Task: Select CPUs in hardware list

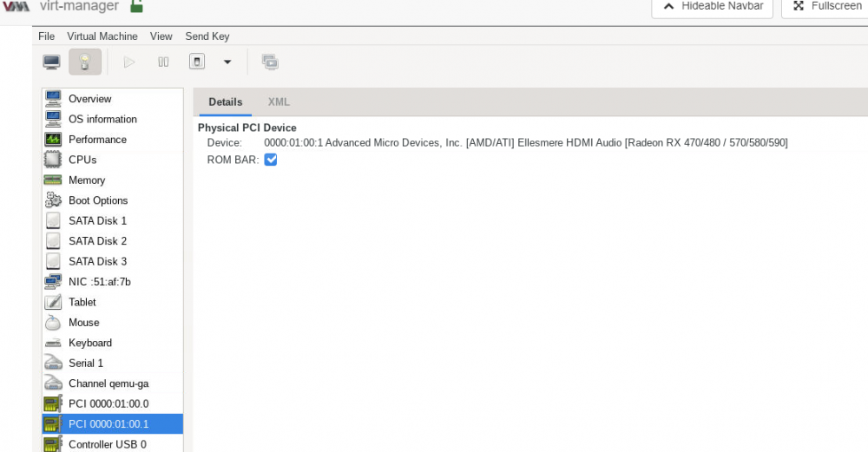Action: click(x=113, y=160)
